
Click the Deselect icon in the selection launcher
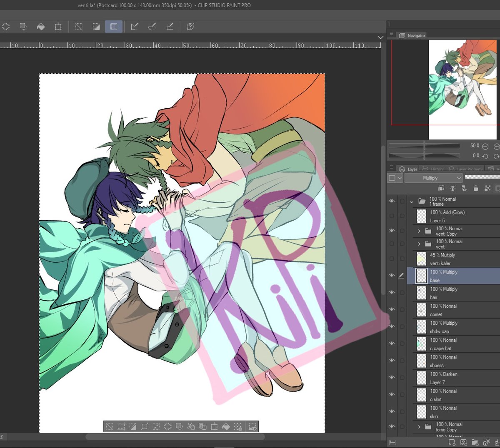110,426
